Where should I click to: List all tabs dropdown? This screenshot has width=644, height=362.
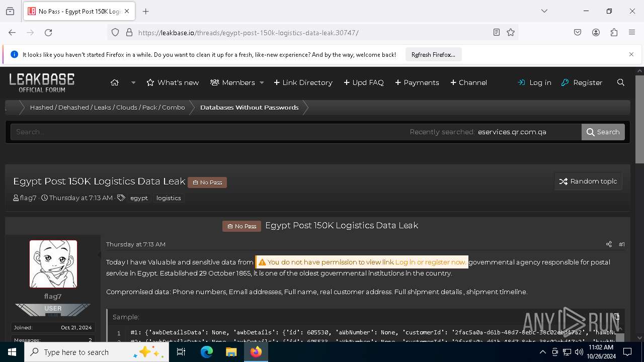[x=544, y=11]
